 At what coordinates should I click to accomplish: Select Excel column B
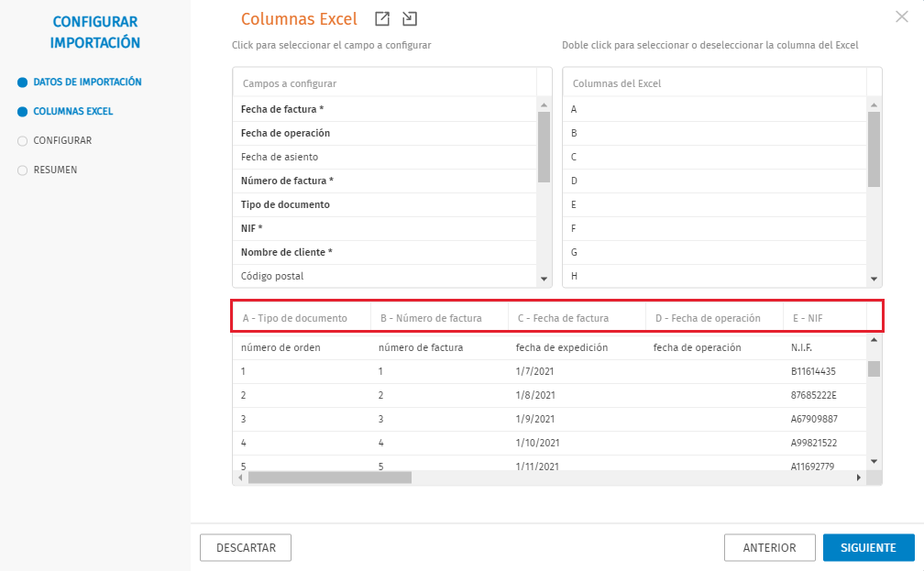tap(715, 133)
